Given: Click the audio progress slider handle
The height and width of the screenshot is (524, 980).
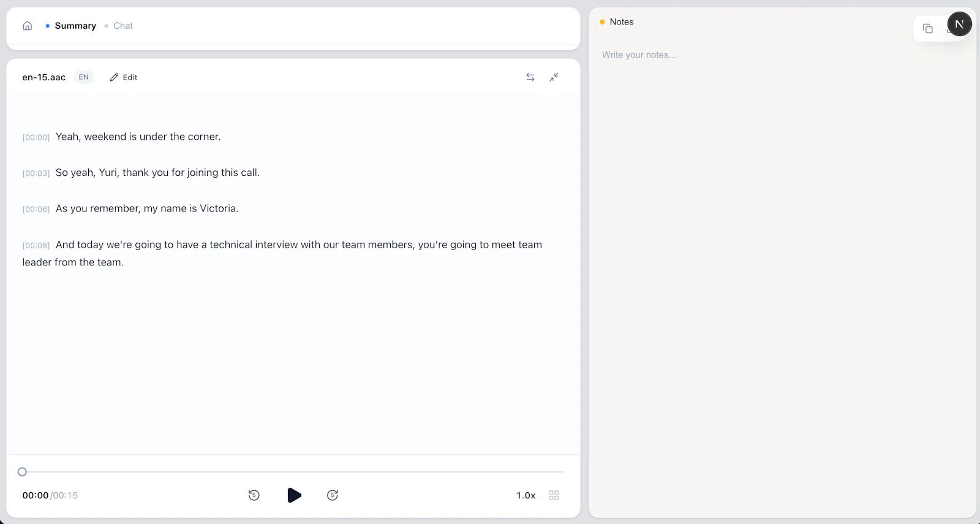Looking at the screenshot, I should pos(22,472).
